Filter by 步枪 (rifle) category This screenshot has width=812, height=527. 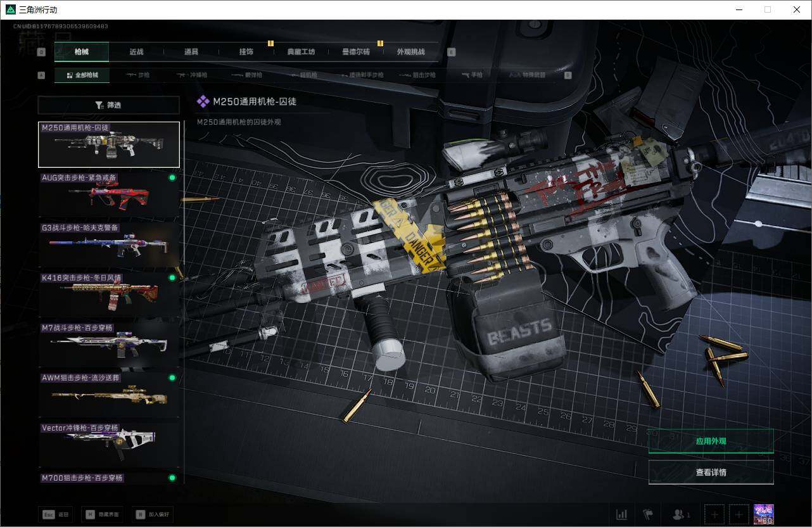point(138,75)
